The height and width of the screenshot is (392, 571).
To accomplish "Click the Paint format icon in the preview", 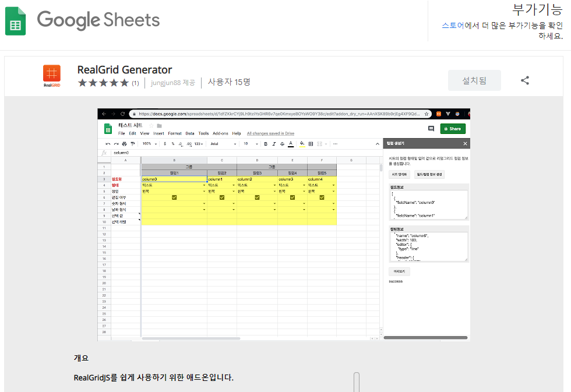I will tap(133, 144).
